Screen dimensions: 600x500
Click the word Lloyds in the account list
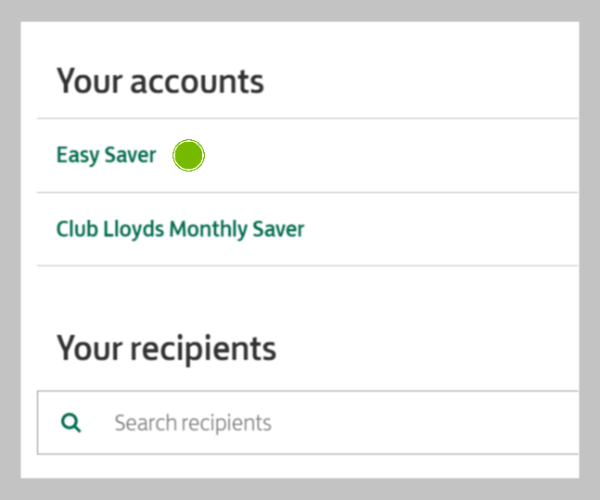coord(134,229)
